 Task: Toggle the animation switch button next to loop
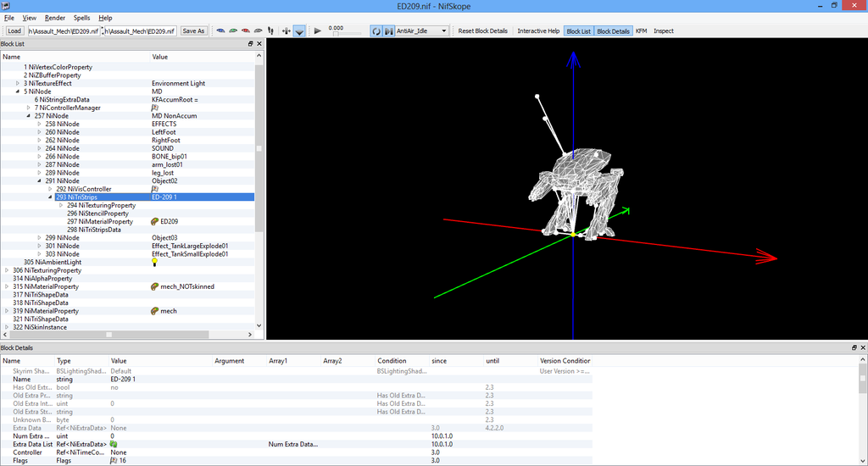[x=388, y=31]
